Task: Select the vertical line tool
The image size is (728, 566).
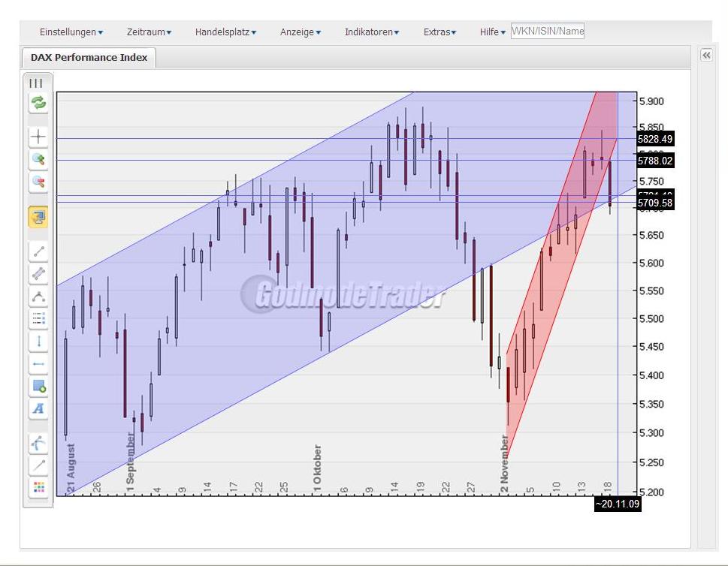Action: point(37,341)
